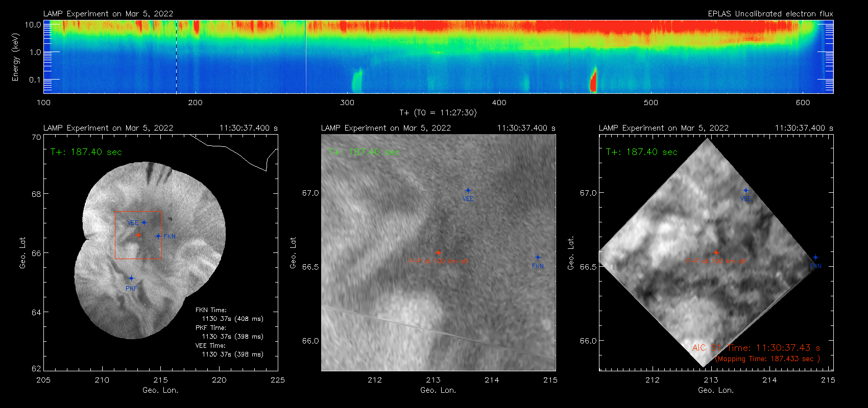
Task: Click the '300' tick on spectrogram time axis
Action: coord(347,103)
